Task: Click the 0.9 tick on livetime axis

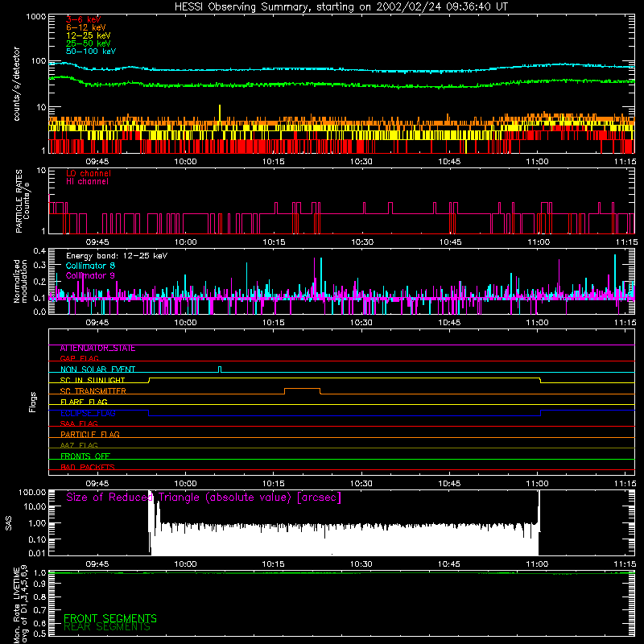Action: pyautogui.click(x=39, y=584)
